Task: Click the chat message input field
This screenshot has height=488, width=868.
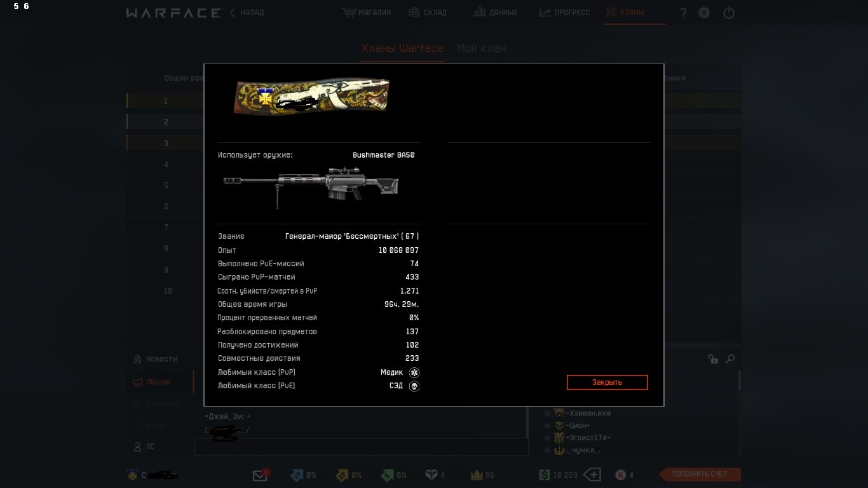Action: pyautogui.click(x=361, y=447)
